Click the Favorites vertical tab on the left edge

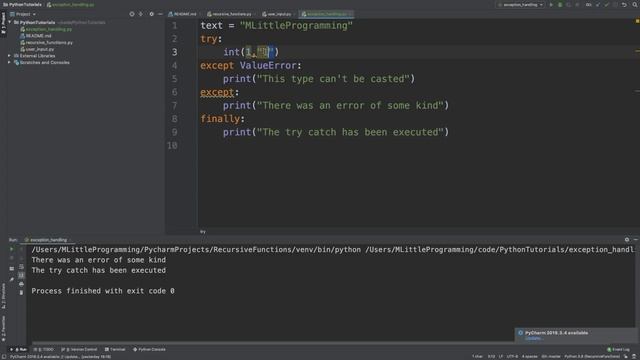tap(3, 328)
